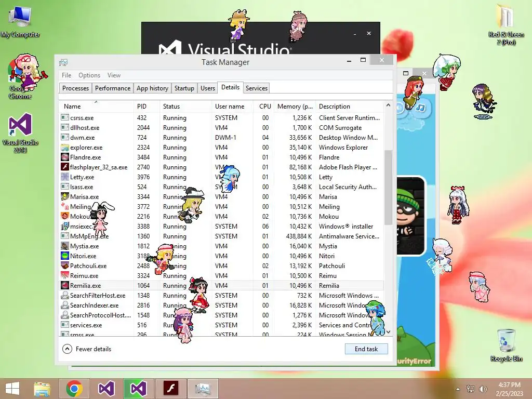The width and height of the screenshot is (532, 399).
Task: Click the End task button
Action: [366, 349]
